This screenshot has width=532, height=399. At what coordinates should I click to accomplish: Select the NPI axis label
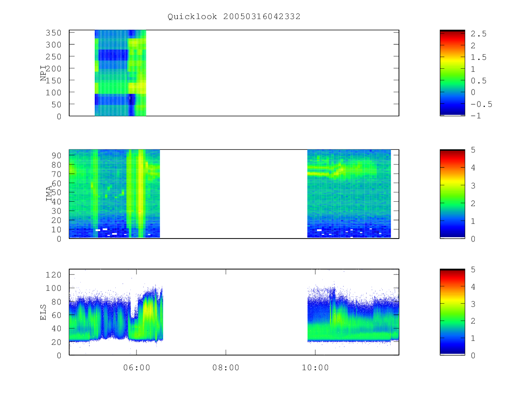[43, 74]
